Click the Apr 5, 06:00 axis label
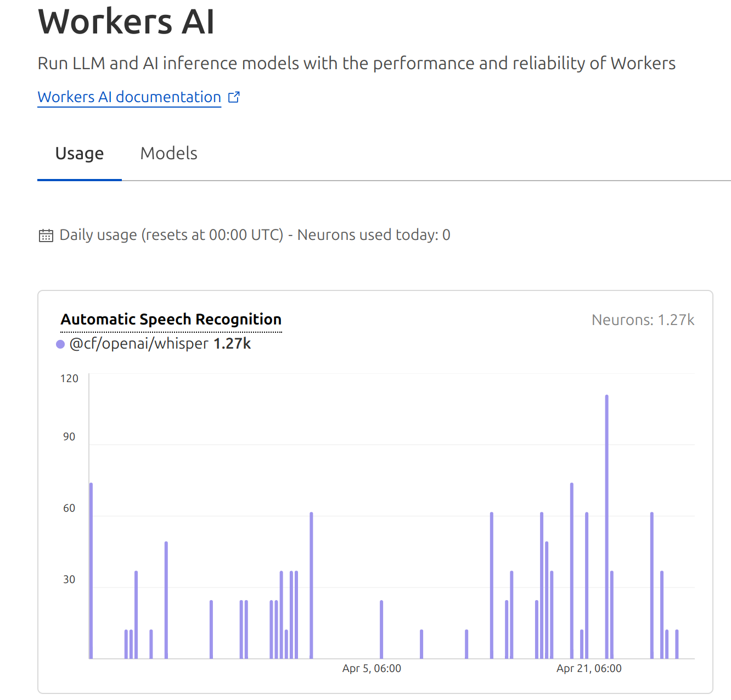This screenshot has height=700, width=731. coord(372,669)
